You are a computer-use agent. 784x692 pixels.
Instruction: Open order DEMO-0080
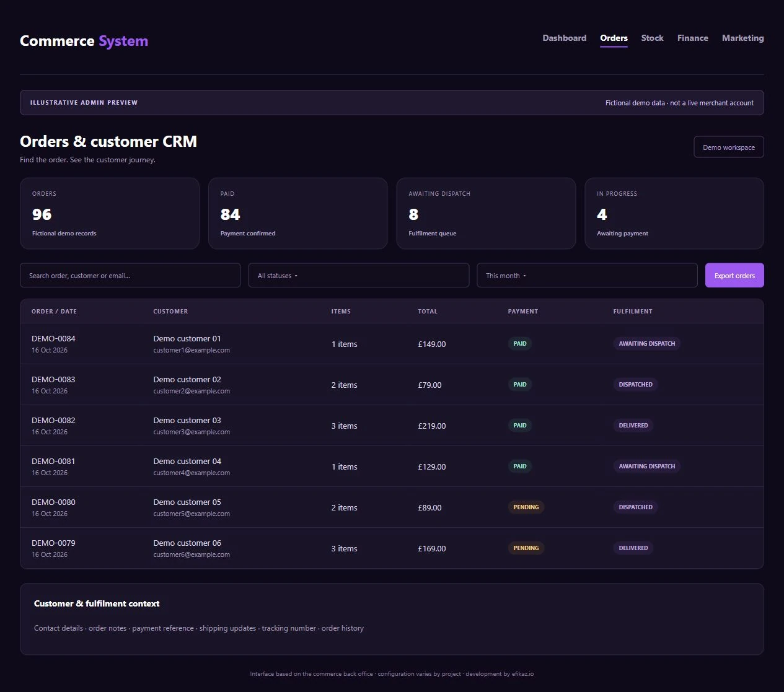pyautogui.click(x=53, y=502)
